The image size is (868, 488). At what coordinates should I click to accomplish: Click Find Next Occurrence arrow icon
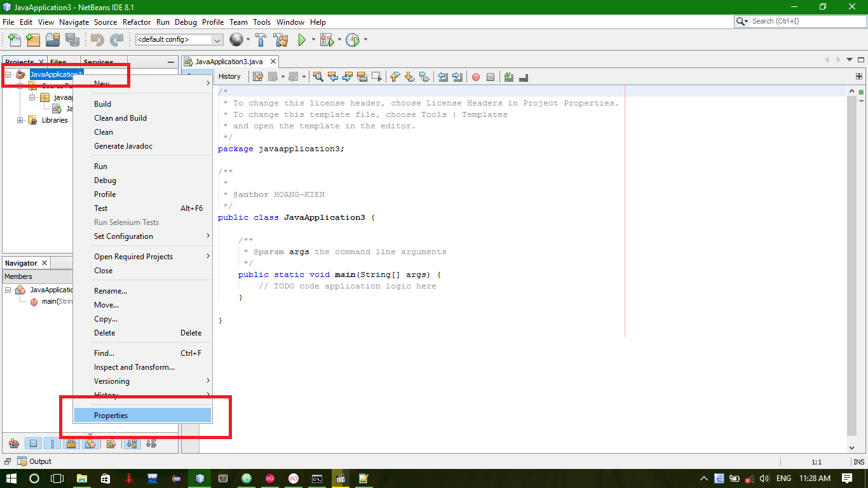pyautogui.click(x=348, y=77)
